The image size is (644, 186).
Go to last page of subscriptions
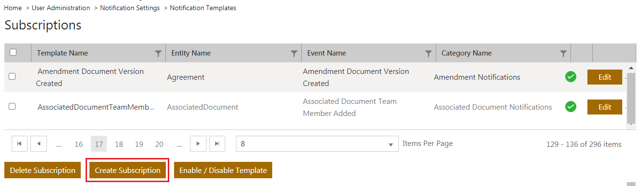coord(218,143)
